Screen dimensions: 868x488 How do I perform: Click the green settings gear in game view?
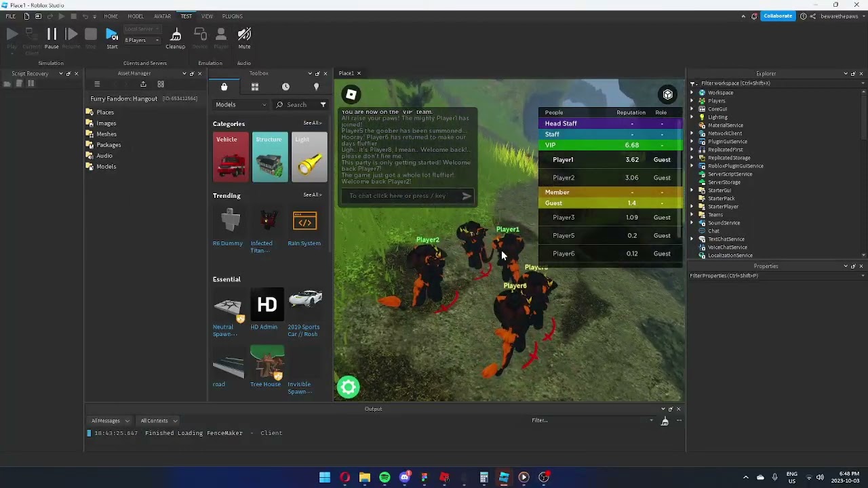coord(349,387)
